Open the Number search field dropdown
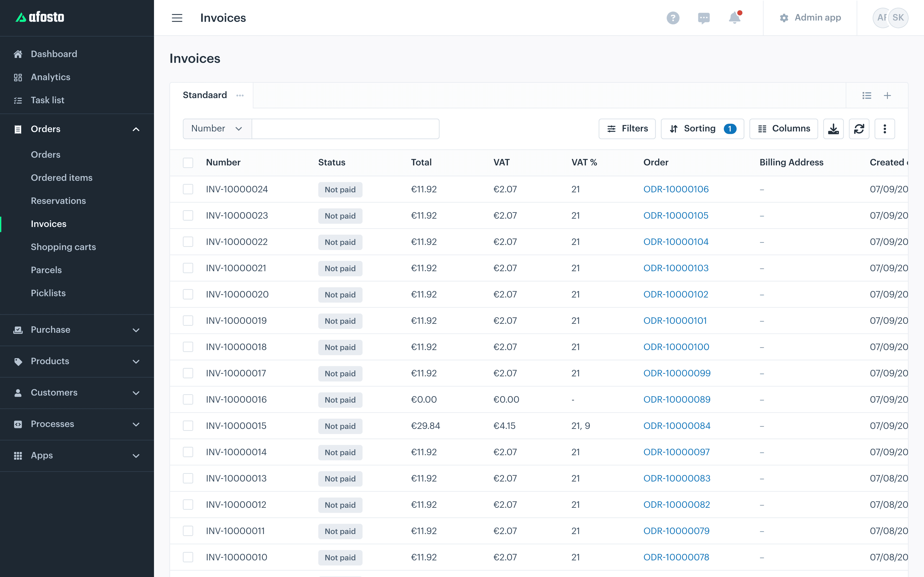The width and height of the screenshot is (924, 577). [x=217, y=129]
